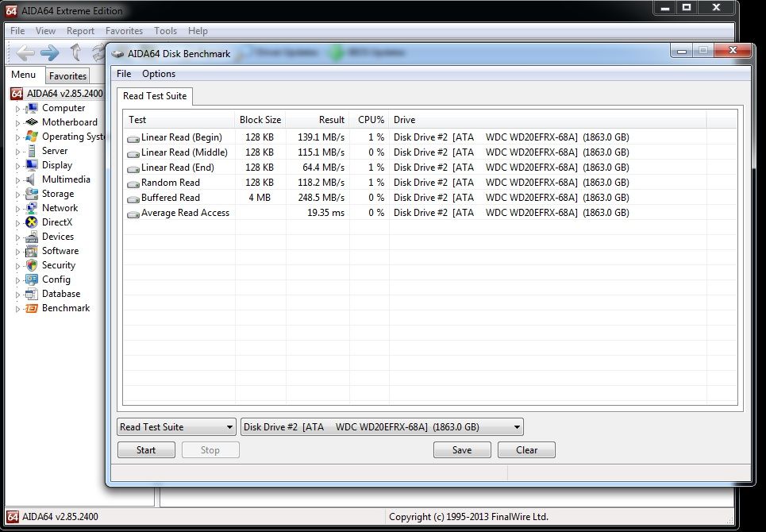Click the Stop button
This screenshot has width=766, height=532.
[210, 450]
